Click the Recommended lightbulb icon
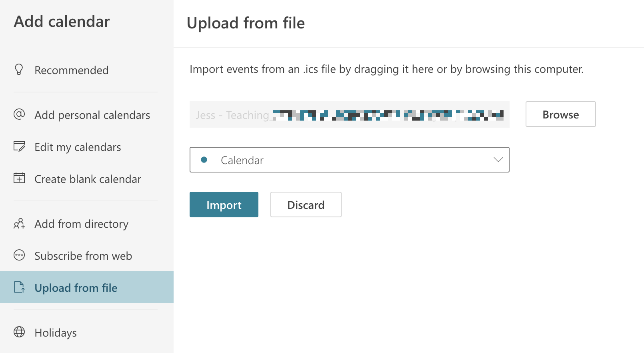This screenshot has height=353, width=644. [18, 70]
